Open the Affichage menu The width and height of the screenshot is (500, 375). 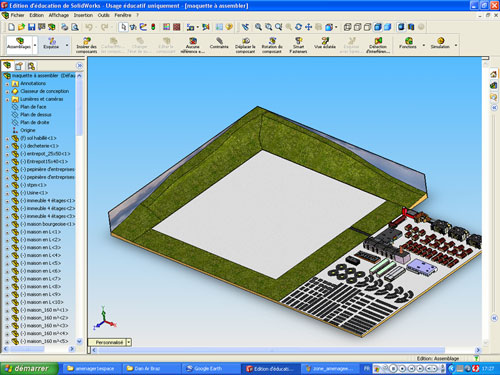[x=59, y=15]
